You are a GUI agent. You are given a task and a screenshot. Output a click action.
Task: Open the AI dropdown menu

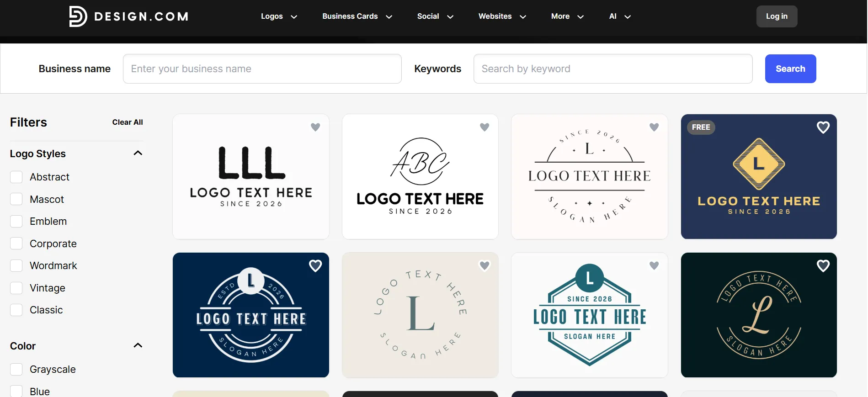[620, 16]
